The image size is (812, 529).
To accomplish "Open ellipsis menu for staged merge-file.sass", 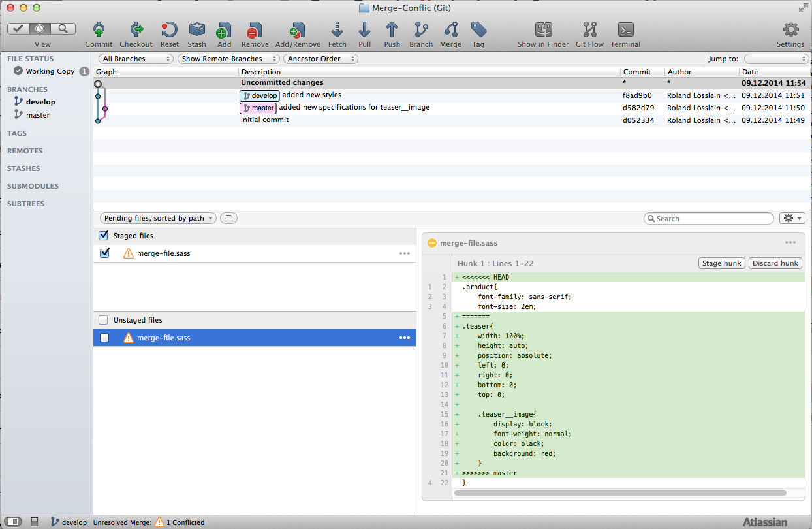I will click(405, 253).
